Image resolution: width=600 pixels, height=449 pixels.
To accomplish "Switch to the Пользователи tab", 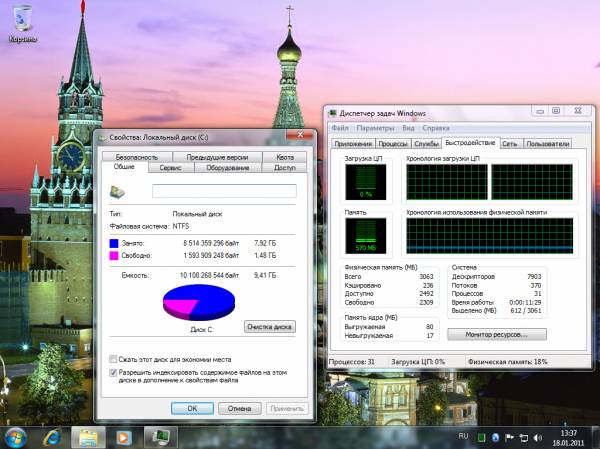I will click(548, 144).
